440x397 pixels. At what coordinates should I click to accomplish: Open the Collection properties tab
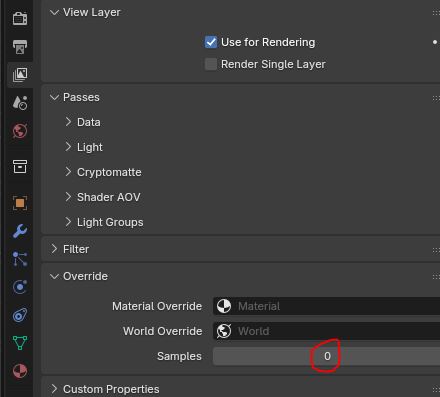(20, 166)
